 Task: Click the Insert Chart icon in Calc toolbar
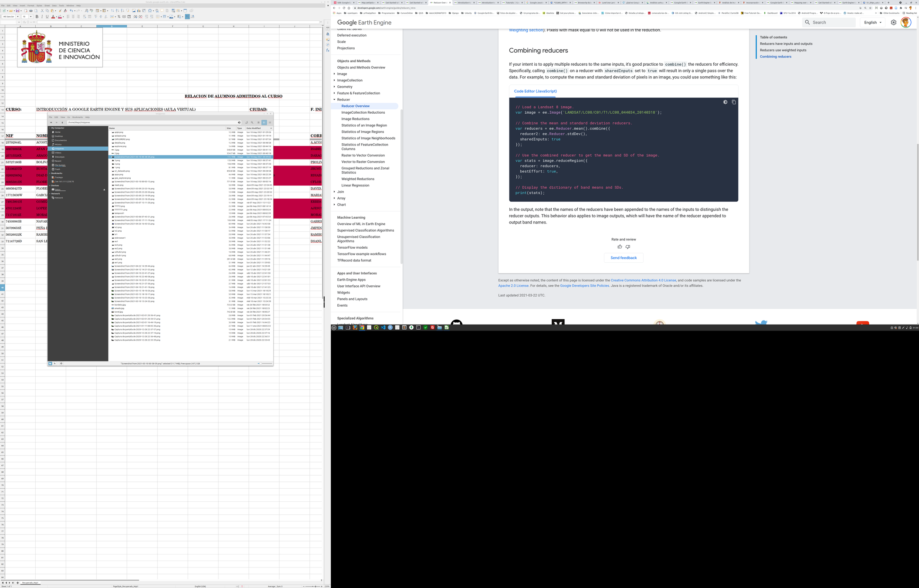click(x=139, y=10)
